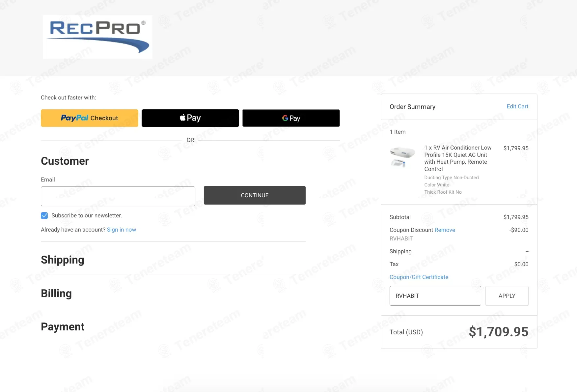577x392 pixels.
Task: Click the Email input field
Action: pos(118,196)
